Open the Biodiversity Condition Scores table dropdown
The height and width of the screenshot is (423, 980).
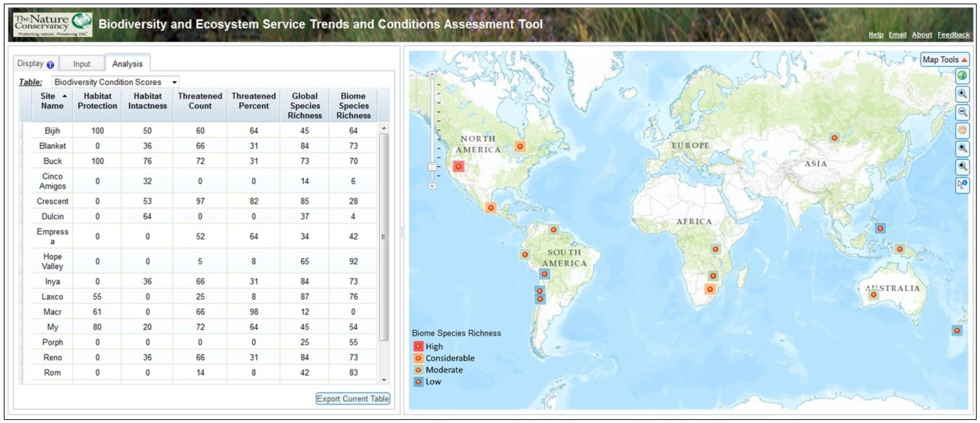click(x=174, y=82)
